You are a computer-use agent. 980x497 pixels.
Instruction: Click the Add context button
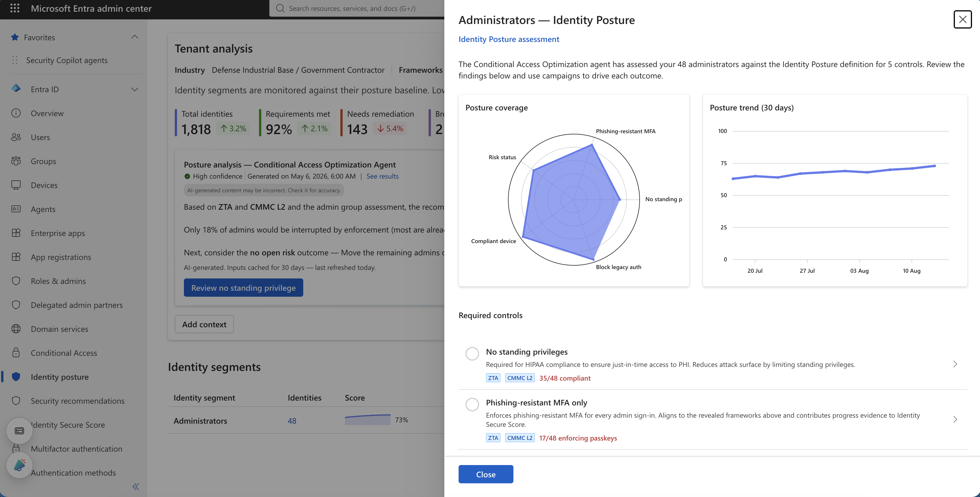click(x=204, y=324)
